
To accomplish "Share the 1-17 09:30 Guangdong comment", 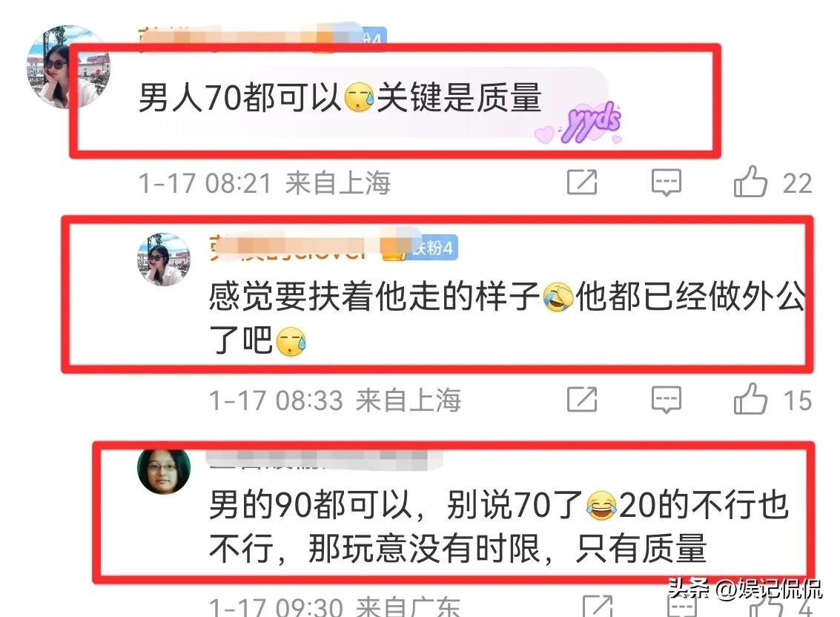I will click(598, 607).
